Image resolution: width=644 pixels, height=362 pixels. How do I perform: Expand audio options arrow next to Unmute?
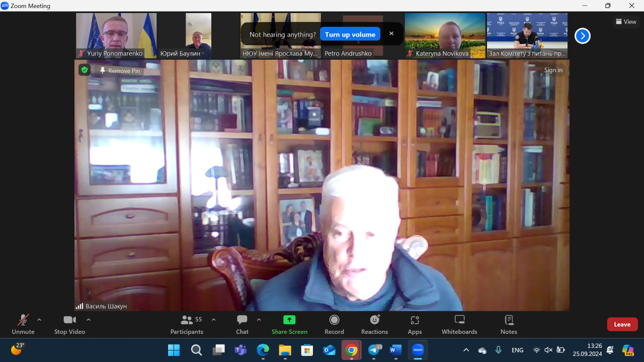click(x=39, y=320)
